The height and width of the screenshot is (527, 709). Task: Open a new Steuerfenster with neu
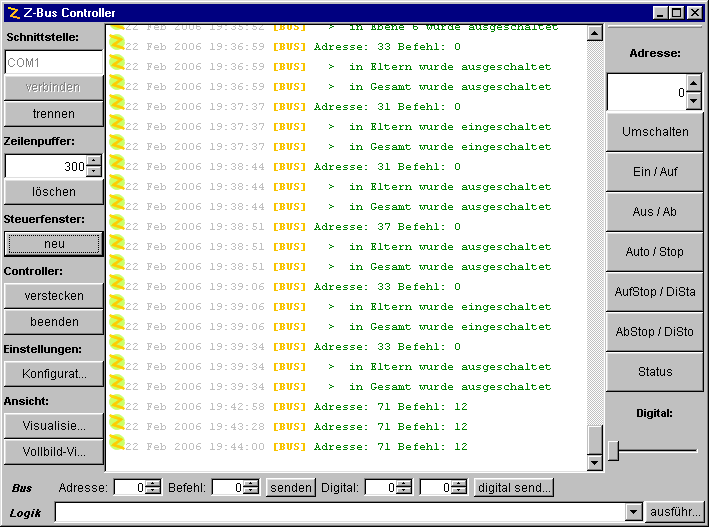(x=54, y=244)
